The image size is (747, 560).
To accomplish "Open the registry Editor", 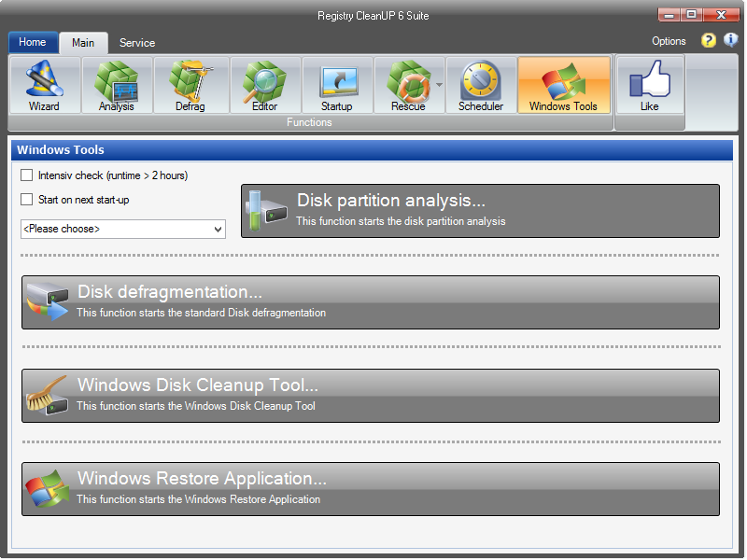I will point(265,85).
